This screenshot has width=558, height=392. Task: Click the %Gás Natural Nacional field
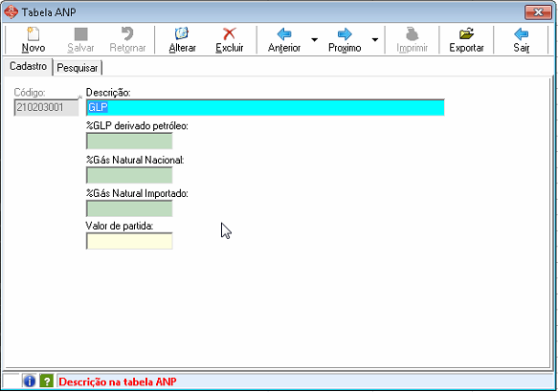pyautogui.click(x=129, y=175)
